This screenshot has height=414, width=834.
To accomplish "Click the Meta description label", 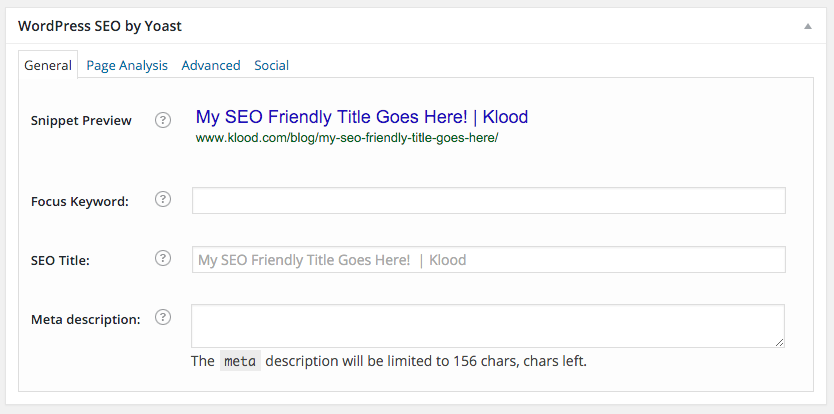I will [86, 319].
